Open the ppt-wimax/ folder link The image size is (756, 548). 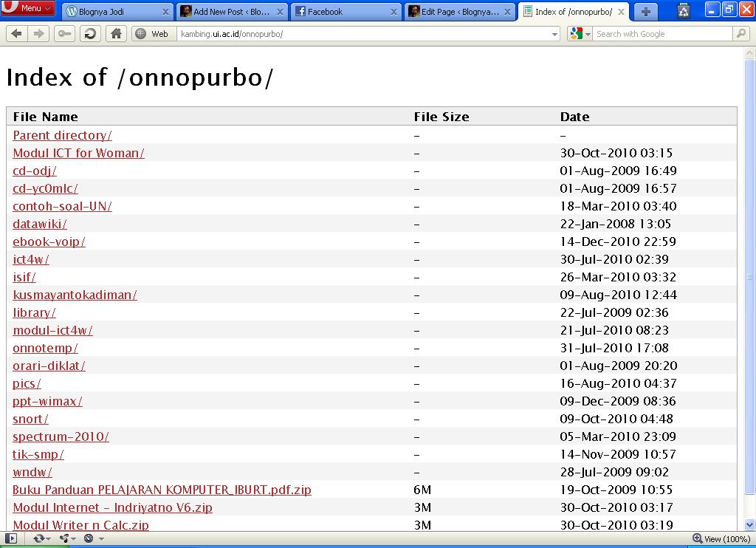[x=47, y=401]
